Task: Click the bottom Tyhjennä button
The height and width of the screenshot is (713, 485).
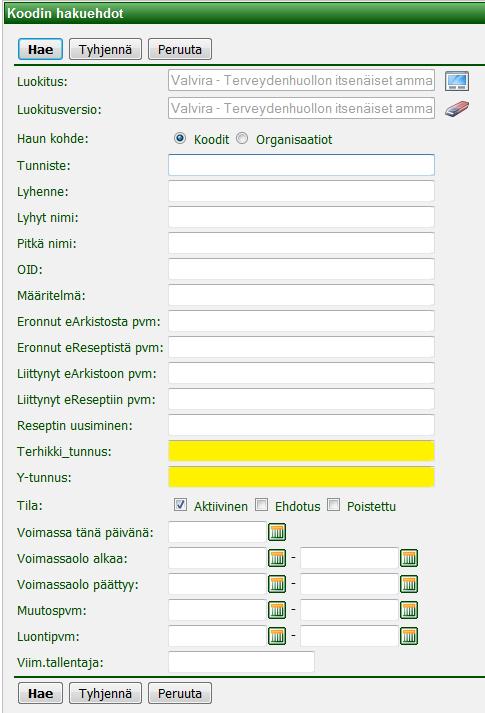Action: click(105, 693)
